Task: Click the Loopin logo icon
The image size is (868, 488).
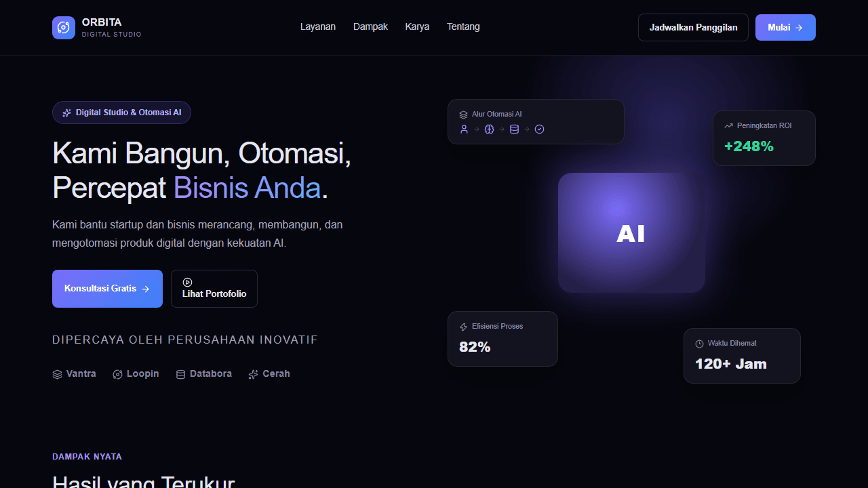Action: [x=117, y=374]
